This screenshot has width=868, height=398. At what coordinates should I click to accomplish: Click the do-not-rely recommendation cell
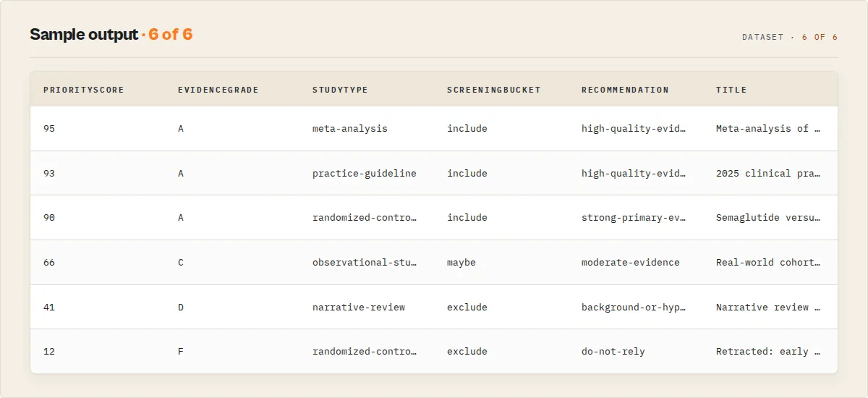613,352
